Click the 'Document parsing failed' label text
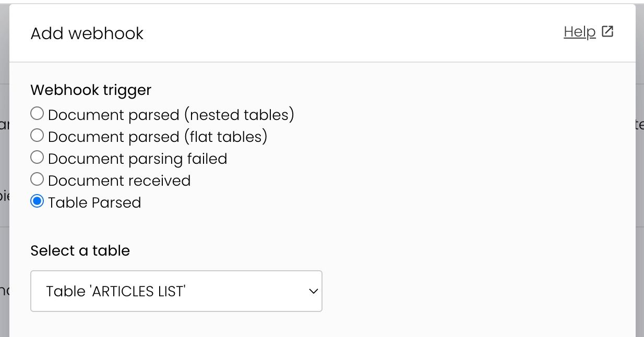 (x=137, y=159)
